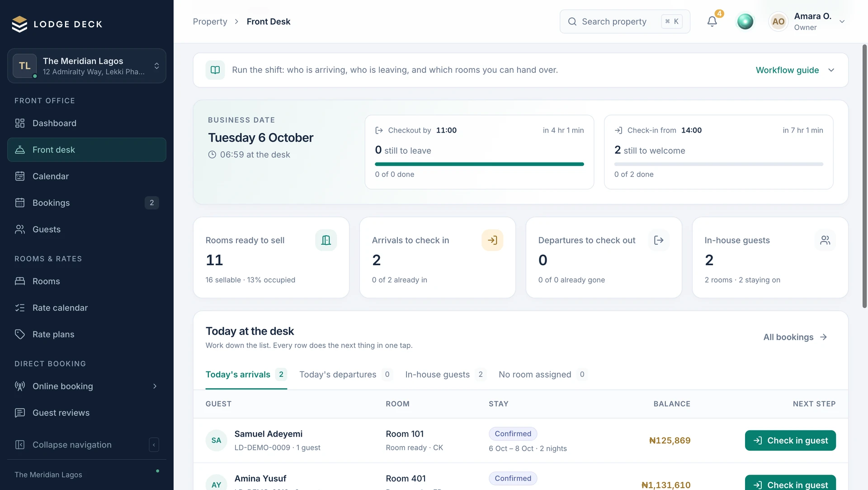Check in guest Samuel Adeyemi

(790, 440)
